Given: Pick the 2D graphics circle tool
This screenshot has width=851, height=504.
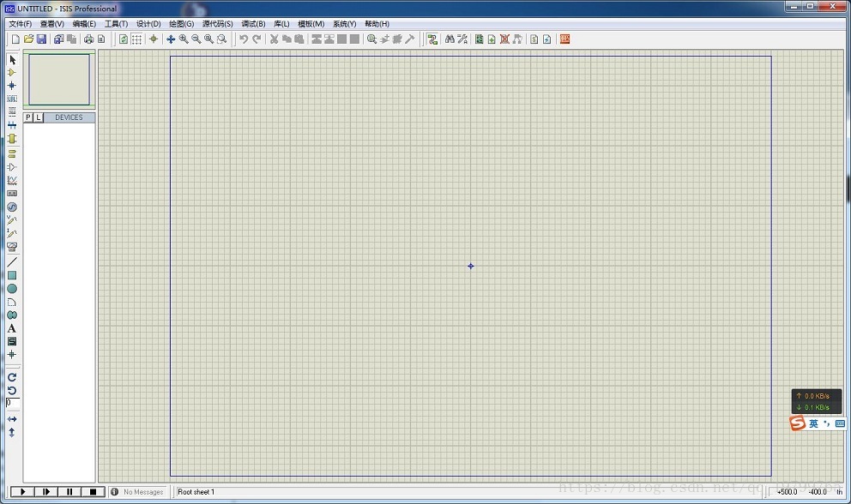Looking at the screenshot, I should pos(12,289).
